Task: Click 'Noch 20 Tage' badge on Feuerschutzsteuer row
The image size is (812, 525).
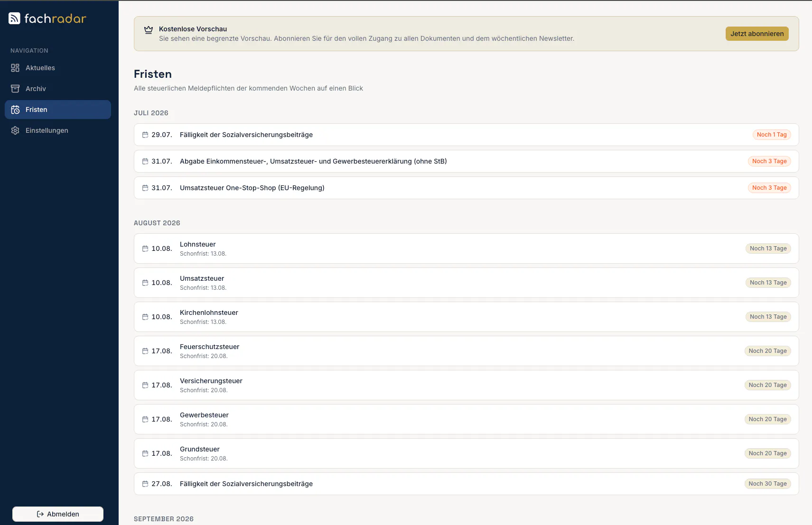Action: pyautogui.click(x=768, y=351)
